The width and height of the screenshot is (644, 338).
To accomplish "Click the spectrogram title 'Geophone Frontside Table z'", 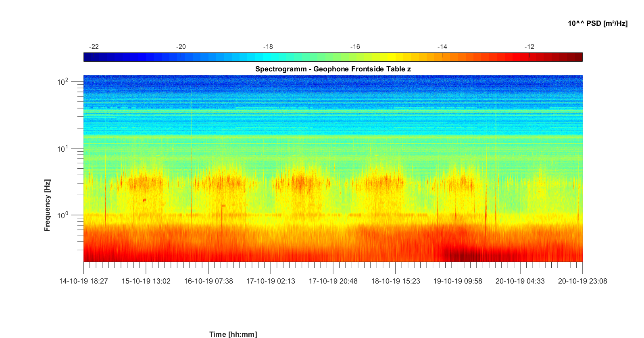I will coord(333,69).
